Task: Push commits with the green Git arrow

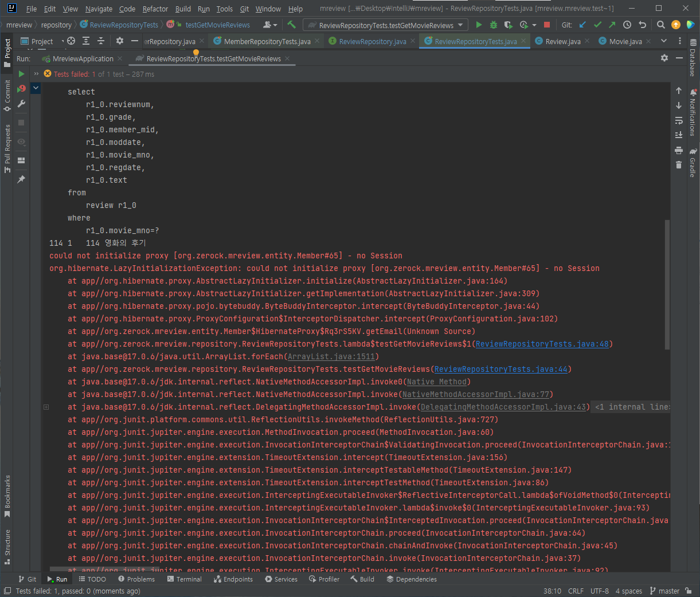Action: pyautogui.click(x=612, y=25)
